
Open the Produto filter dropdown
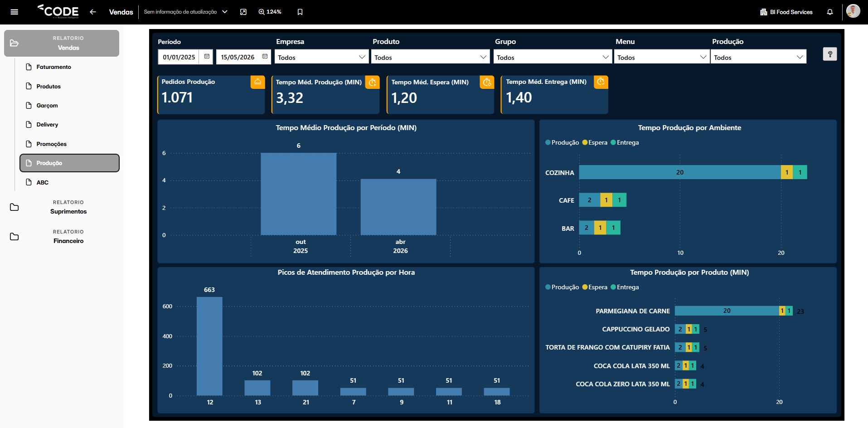coord(430,57)
